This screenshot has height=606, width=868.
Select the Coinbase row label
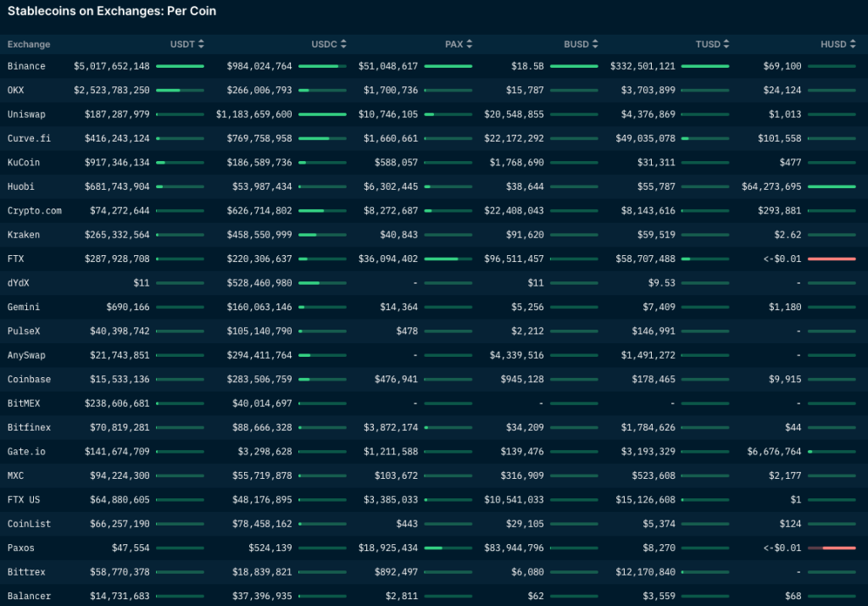[x=29, y=380]
